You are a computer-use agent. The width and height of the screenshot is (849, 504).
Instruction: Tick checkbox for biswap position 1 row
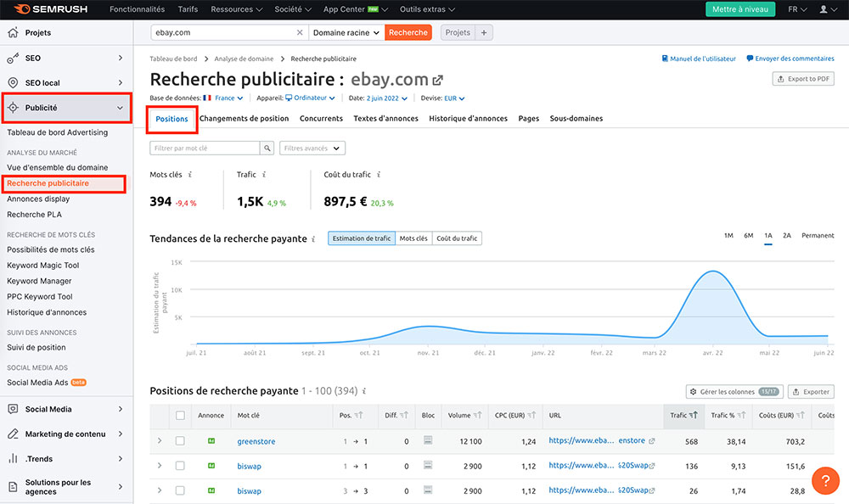tap(180, 466)
